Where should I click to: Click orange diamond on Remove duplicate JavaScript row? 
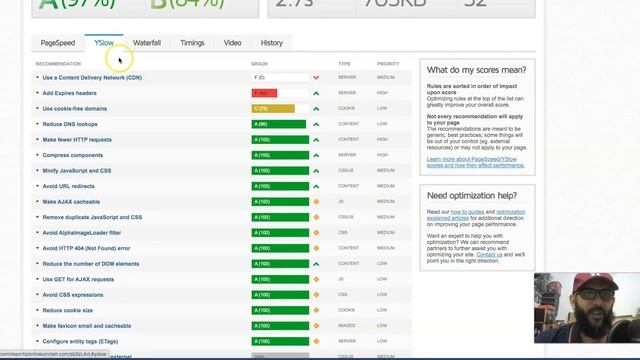pos(316,217)
